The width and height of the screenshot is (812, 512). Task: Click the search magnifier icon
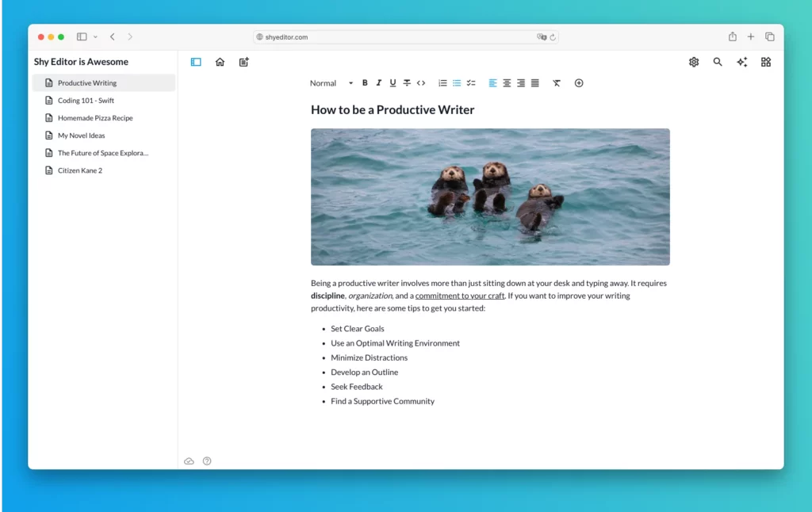coord(718,62)
